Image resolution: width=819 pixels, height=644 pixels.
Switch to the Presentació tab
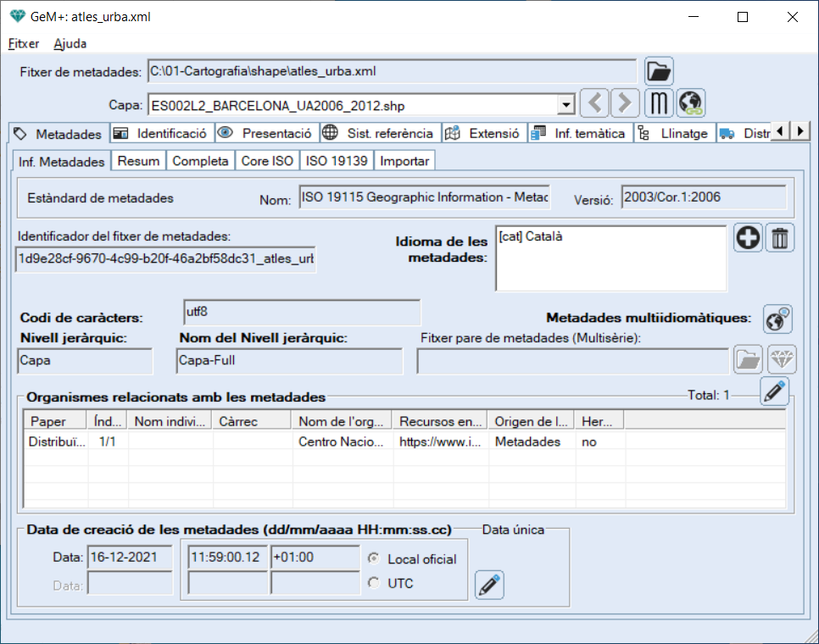point(267,134)
